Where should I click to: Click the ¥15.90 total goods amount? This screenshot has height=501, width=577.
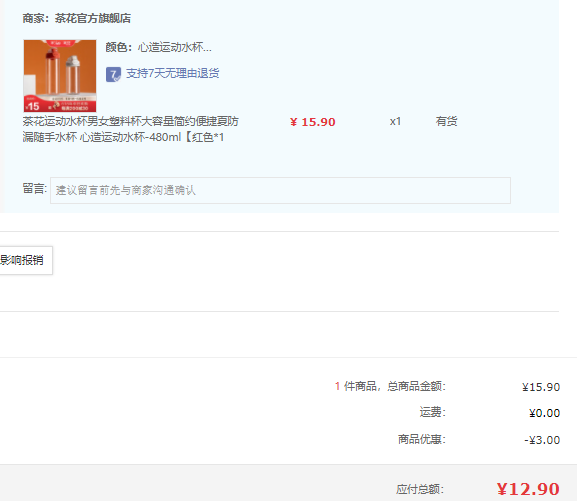point(541,387)
